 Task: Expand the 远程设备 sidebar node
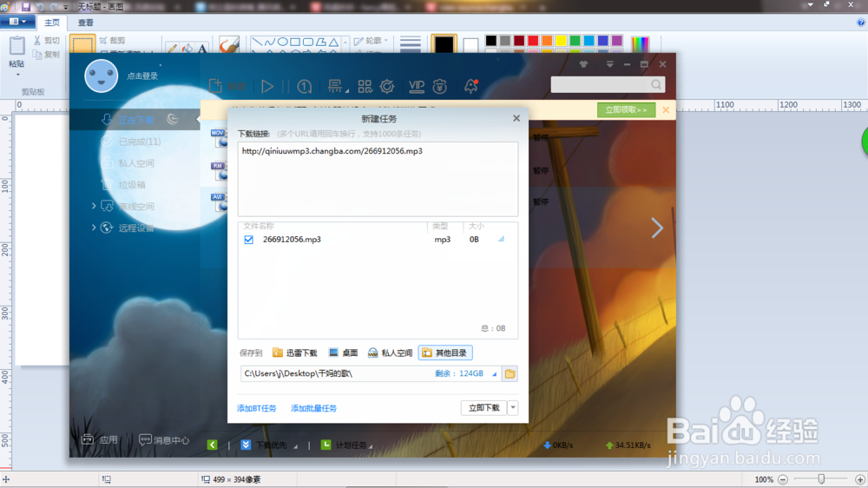[x=94, y=228]
